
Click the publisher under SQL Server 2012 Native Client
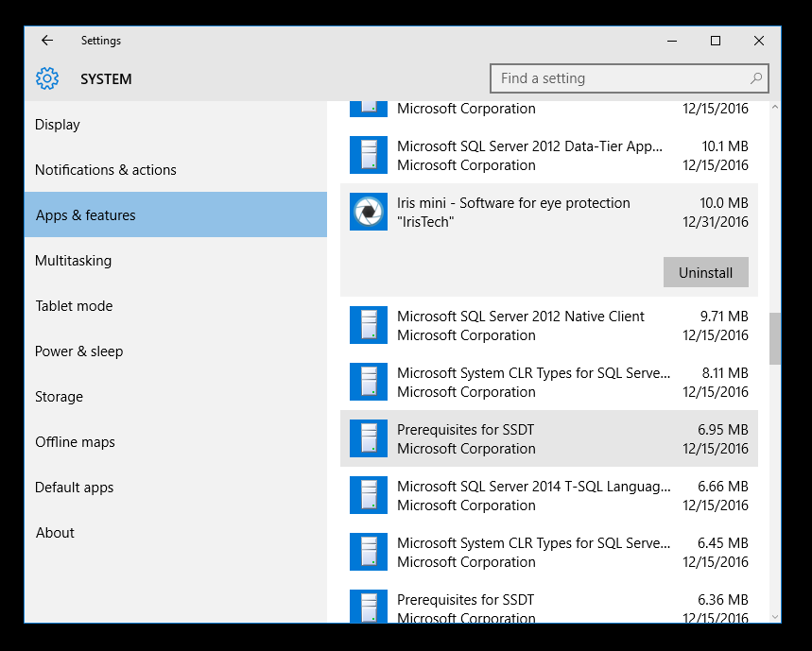coord(466,335)
